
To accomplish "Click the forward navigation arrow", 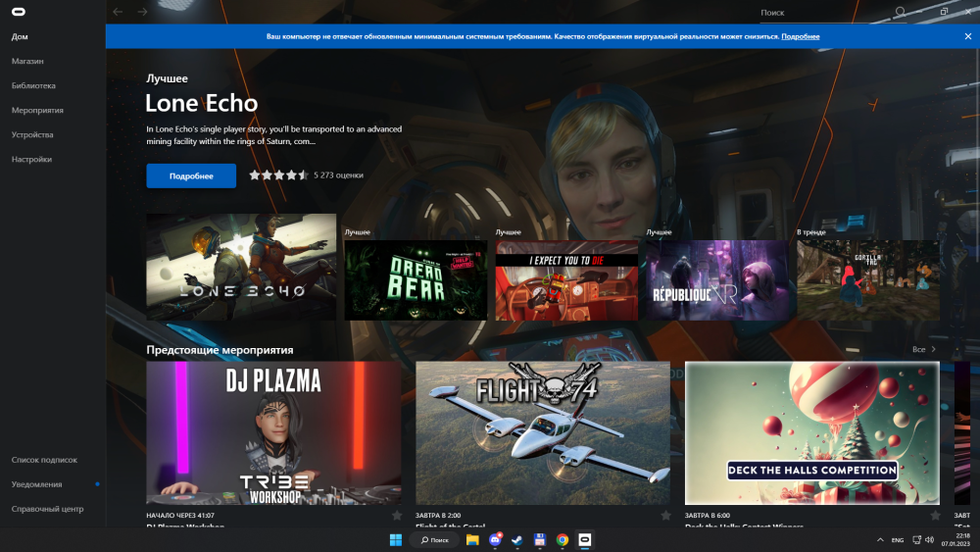I will coord(142,12).
